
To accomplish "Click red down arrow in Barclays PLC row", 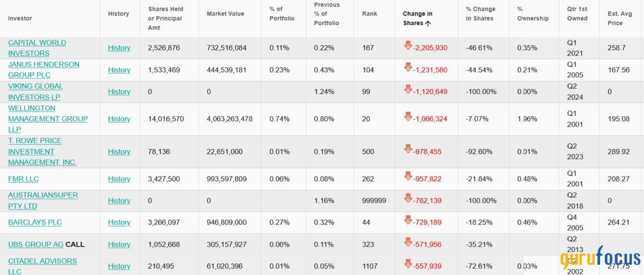I will point(408,221).
